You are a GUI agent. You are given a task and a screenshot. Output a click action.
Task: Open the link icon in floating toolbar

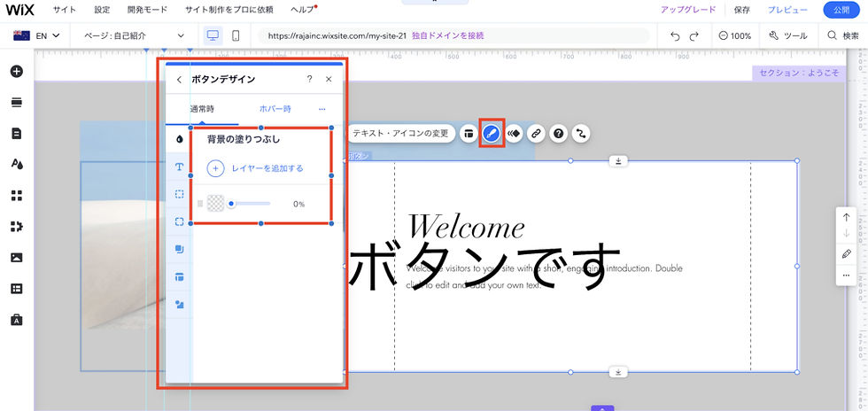[536, 134]
